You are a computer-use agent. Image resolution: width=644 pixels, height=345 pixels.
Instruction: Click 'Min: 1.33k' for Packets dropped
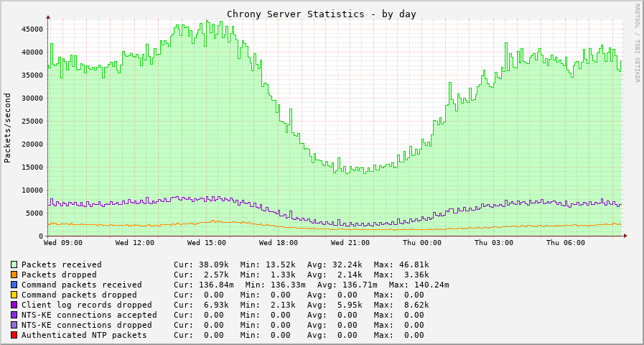268,275
